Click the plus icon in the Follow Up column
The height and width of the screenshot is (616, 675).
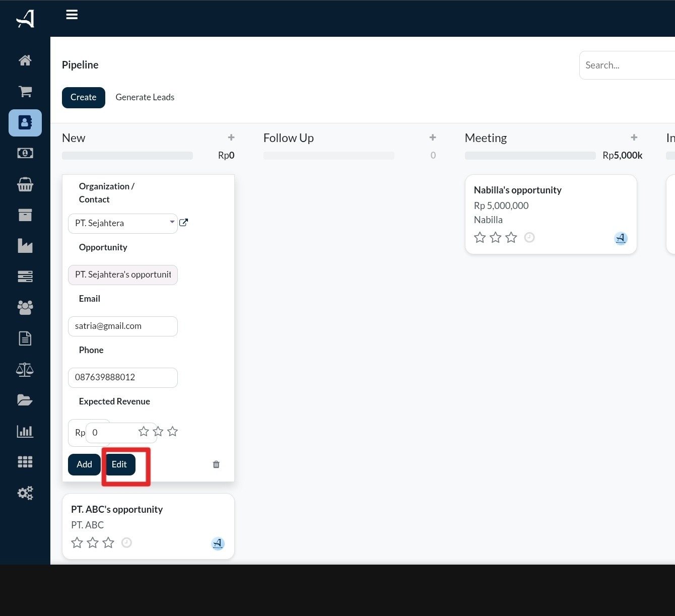pos(433,138)
